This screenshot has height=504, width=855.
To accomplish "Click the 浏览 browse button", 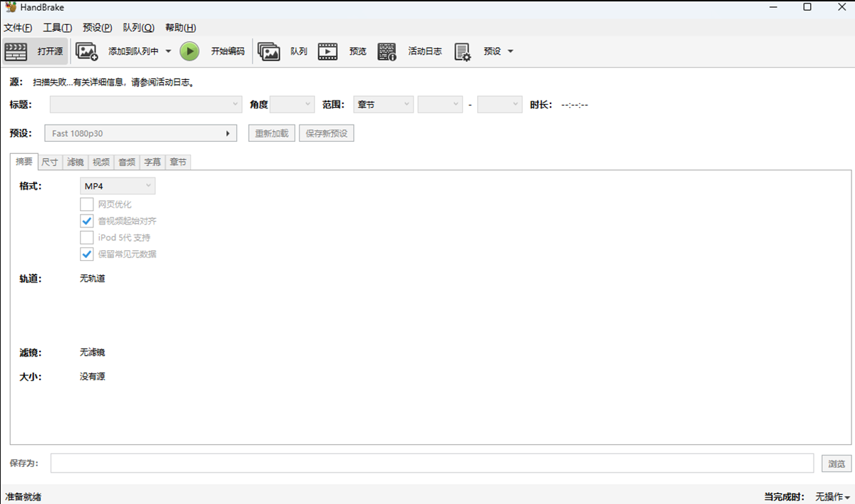I will pos(836,464).
